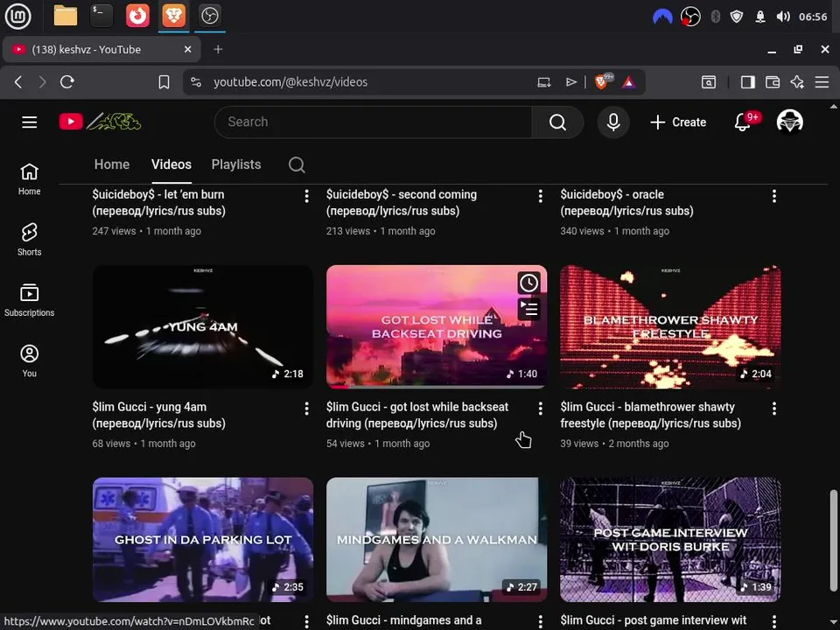Open Brave Rewards triangle icon

[x=629, y=82]
